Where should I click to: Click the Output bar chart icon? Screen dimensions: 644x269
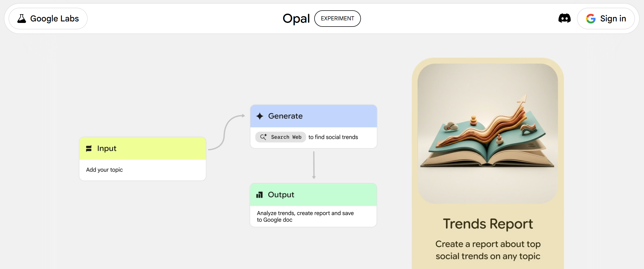pyautogui.click(x=259, y=195)
